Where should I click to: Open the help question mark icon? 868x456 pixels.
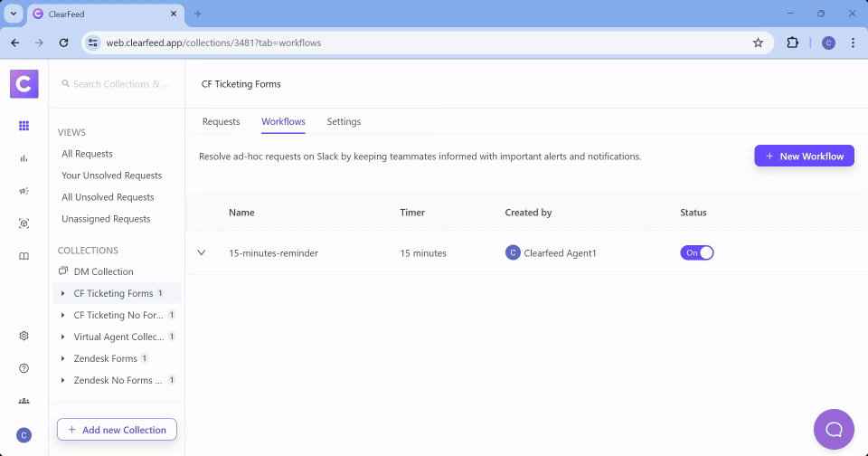pyautogui.click(x=24, y=368)
